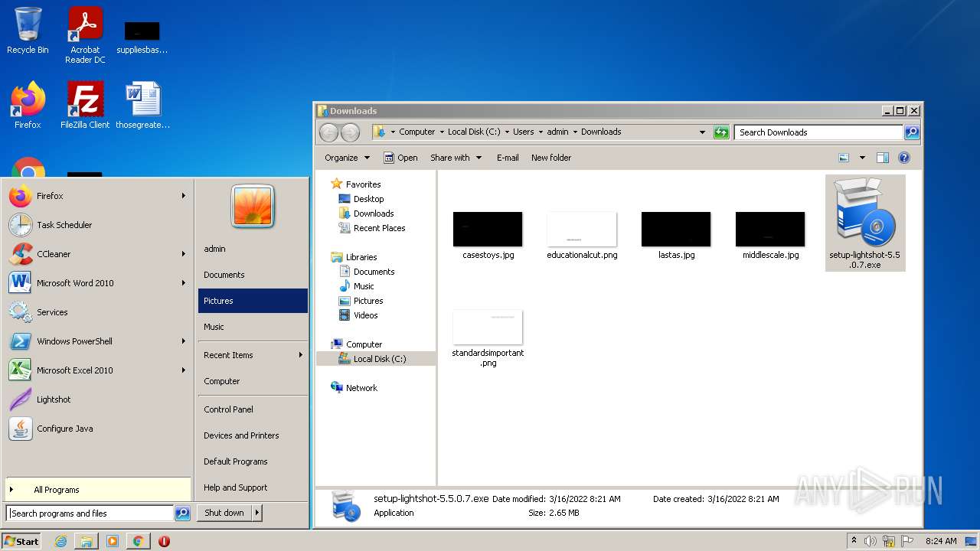
Task: Open Pictures from Start menu right pane
Action: [x=253, y=301]
